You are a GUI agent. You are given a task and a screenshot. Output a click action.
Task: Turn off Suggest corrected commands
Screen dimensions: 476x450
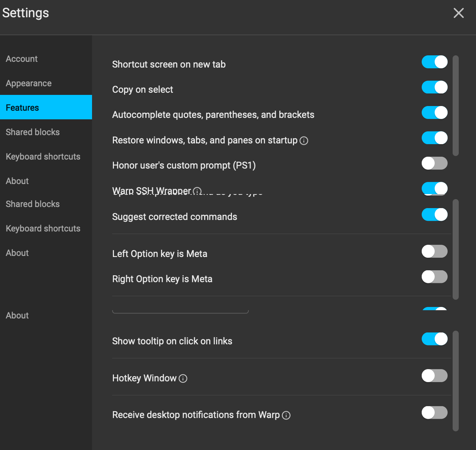(434, 215)
